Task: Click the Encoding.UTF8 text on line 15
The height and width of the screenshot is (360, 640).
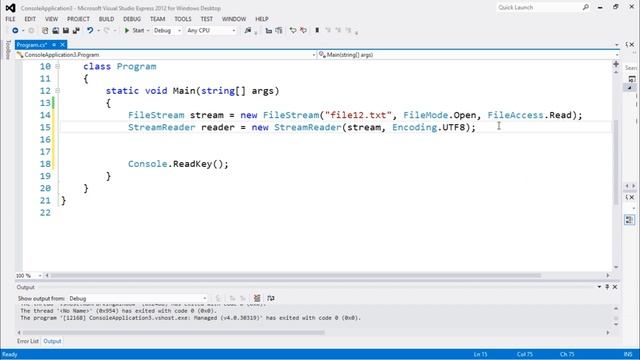Action: click(428, 127)
